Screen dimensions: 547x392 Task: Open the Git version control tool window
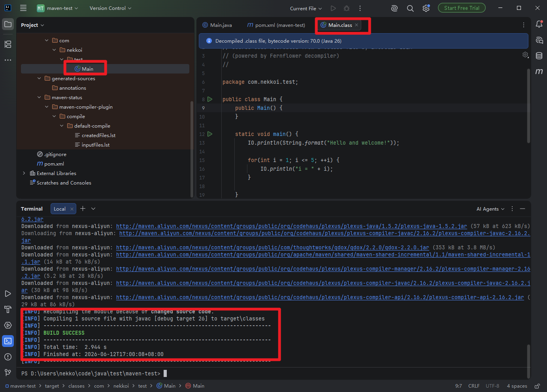(8, 373)
